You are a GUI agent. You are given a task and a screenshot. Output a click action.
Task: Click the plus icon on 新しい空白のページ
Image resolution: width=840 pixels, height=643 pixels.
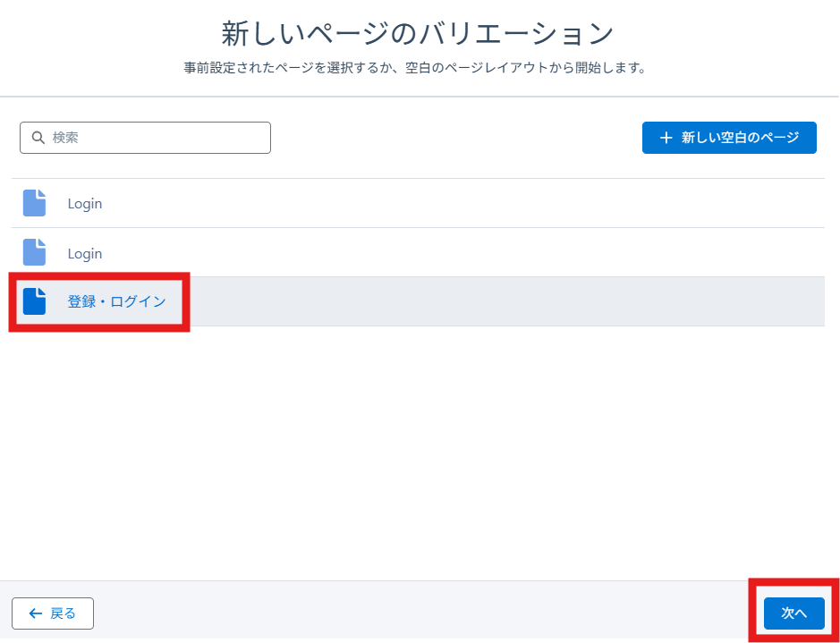(x=666, y=138)
